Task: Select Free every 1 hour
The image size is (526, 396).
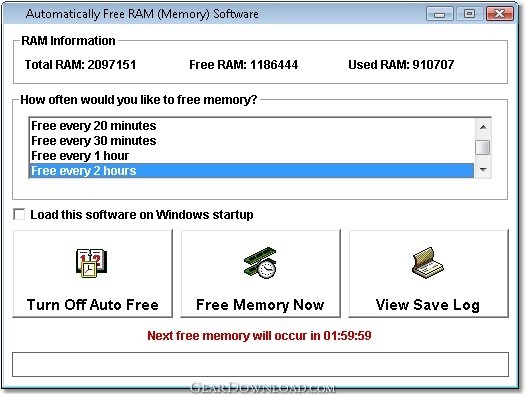Action: point(252,156)
